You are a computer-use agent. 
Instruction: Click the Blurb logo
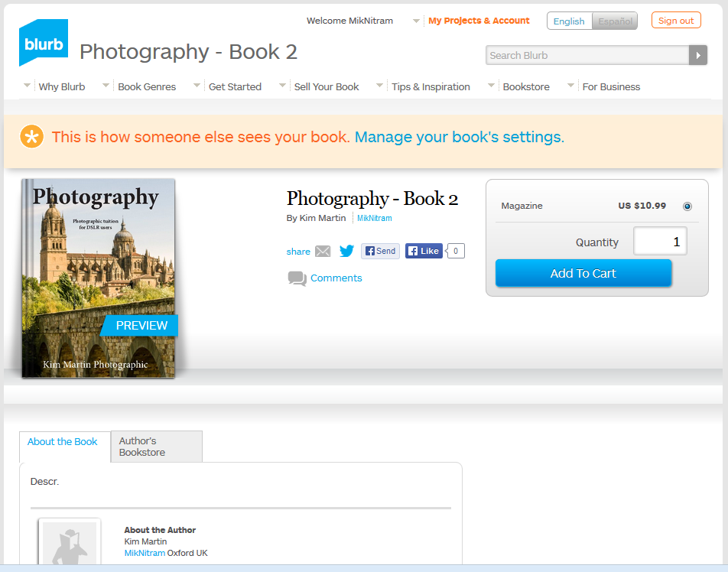[44, 43]
